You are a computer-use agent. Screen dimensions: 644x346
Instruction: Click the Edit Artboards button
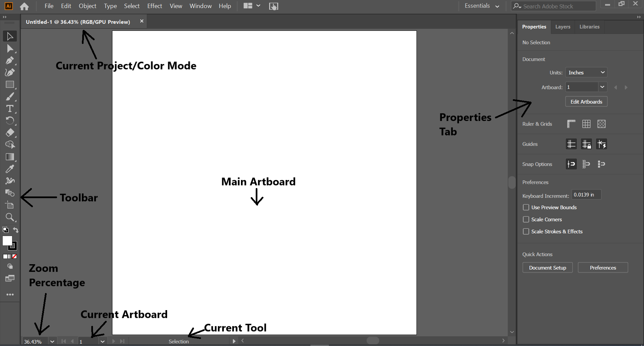[586, 102]
